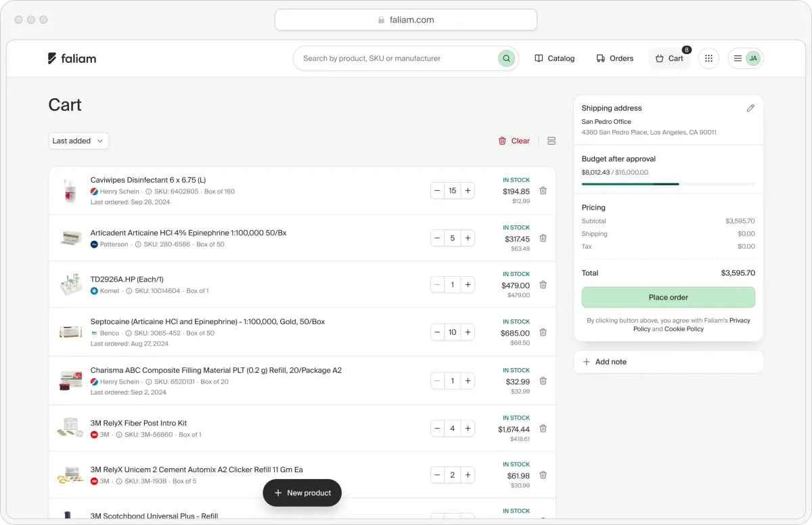Go to Orders page
This screenshot has height=525, width=812.
(614, 58)
